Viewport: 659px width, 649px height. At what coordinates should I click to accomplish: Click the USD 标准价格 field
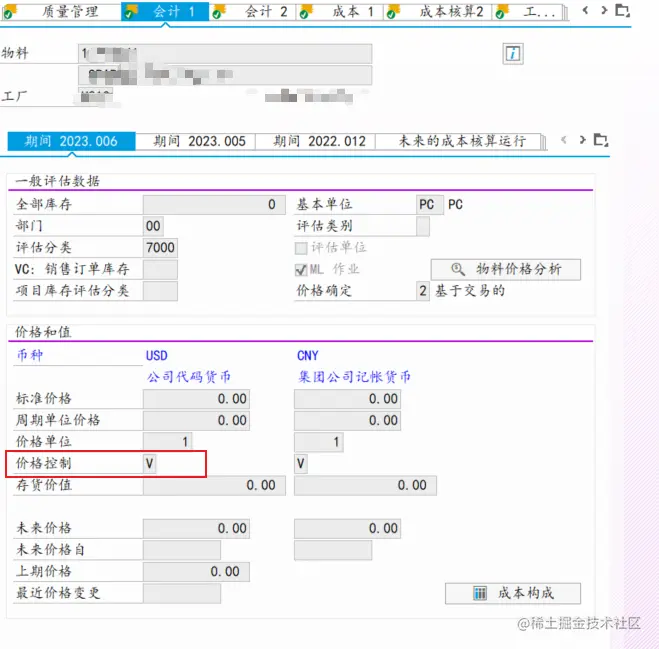tap(196, 399)
